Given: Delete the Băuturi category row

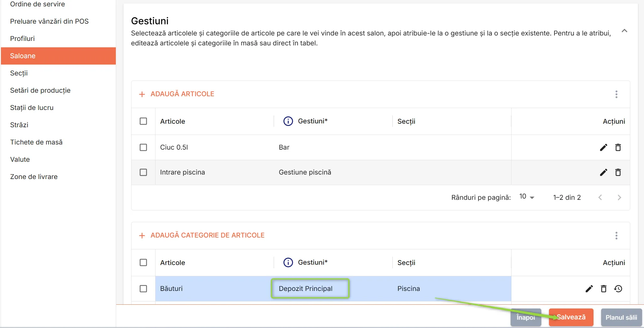Looking at the screenshot, I should coord(604,289).
